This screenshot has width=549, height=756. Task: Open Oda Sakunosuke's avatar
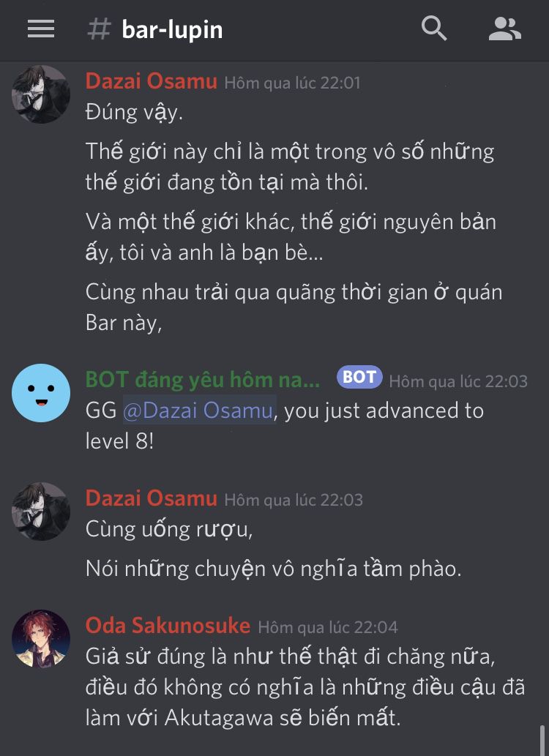pyautogui.click(x=41, y=639)
